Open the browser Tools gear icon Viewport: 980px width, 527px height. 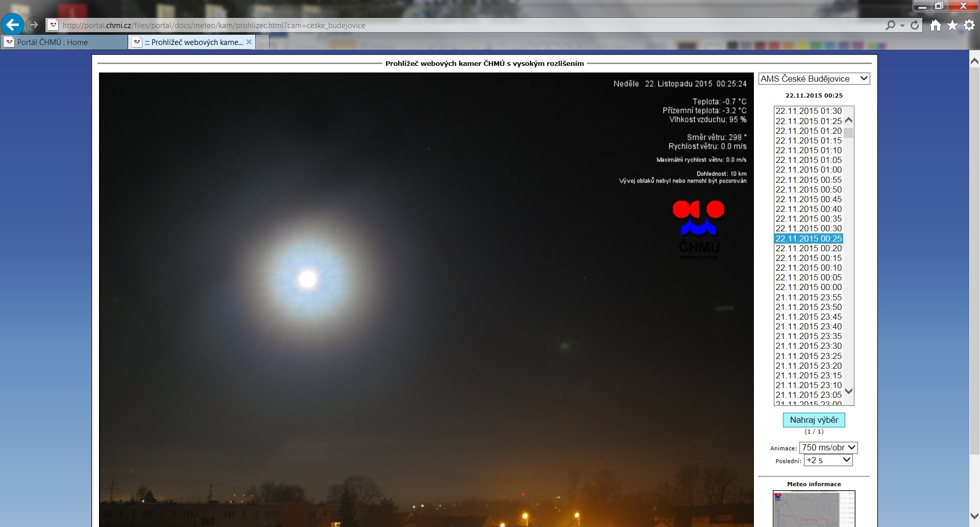click(969, 25)
